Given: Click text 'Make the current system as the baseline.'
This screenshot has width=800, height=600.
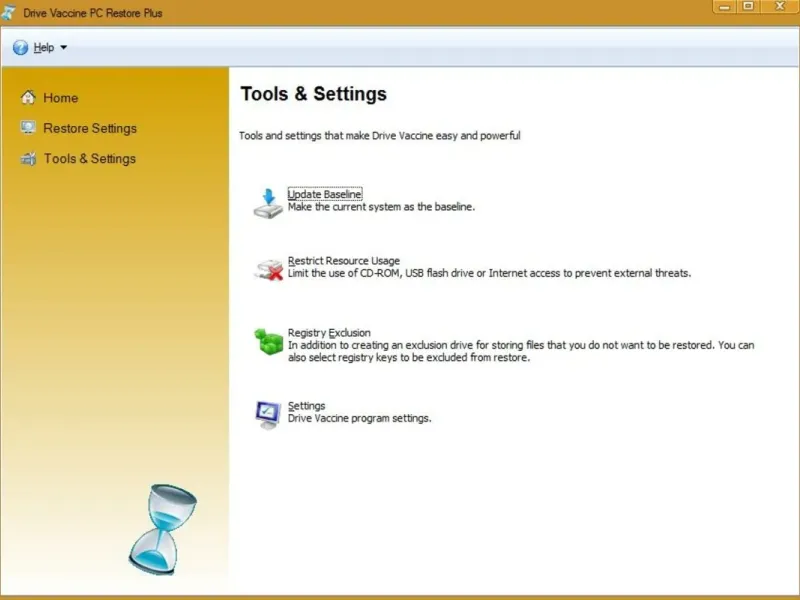Looking at the screenshot, I should pyautogui.click(x=381, y=207).
